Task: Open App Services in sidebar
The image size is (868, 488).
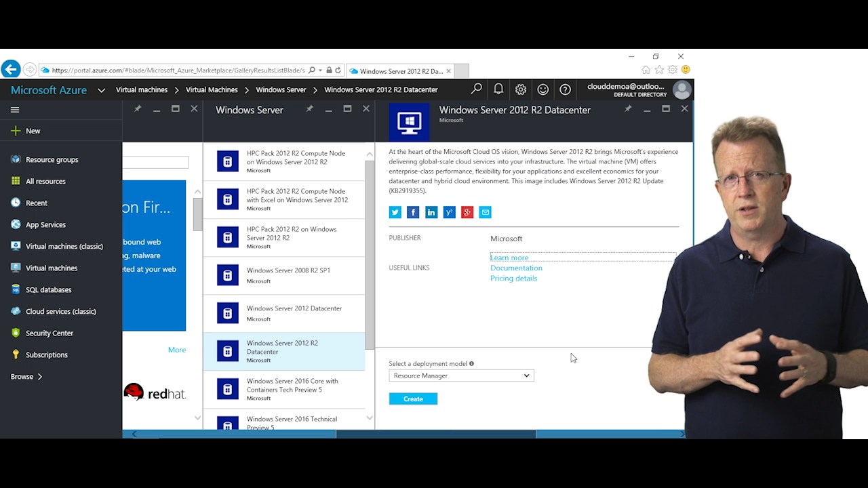Action: click(39, 224)
